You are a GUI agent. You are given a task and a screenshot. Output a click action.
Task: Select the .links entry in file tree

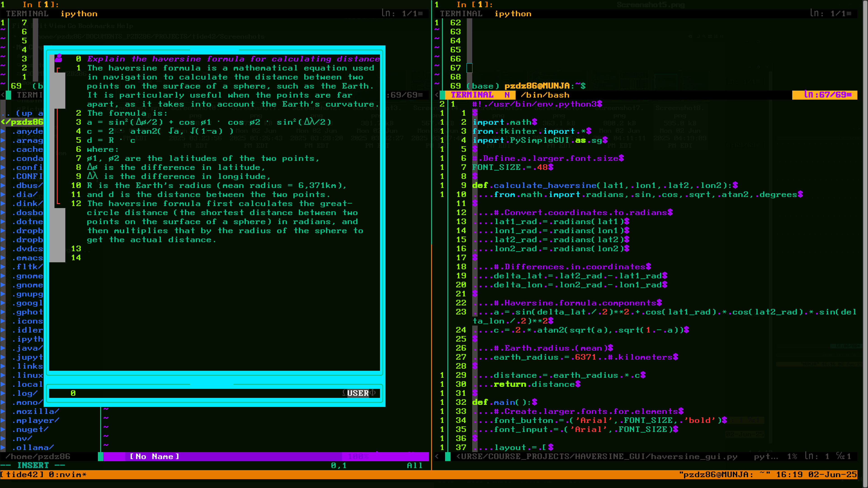[27, 366]
